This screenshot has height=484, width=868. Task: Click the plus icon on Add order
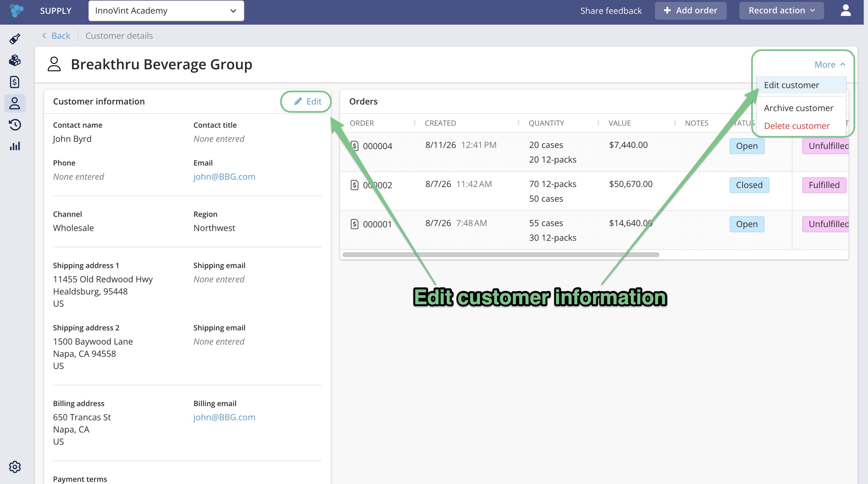click(667, 11)
